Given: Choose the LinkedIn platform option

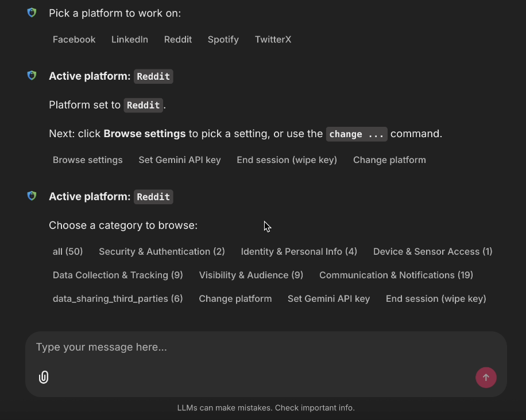Looking at the screenshot, I should 130,40.
